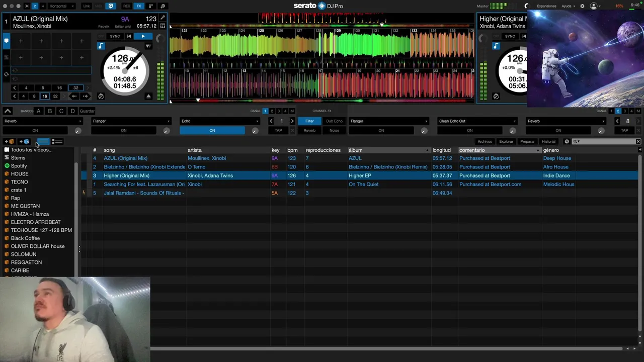644x362 pixels.
Task: Click the library search field
Action: tap(606, 142)
